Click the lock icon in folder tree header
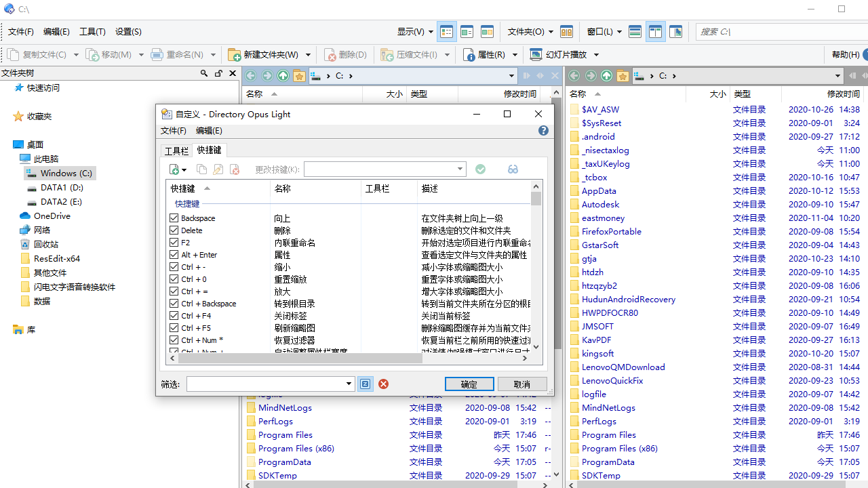 point(218,73)
